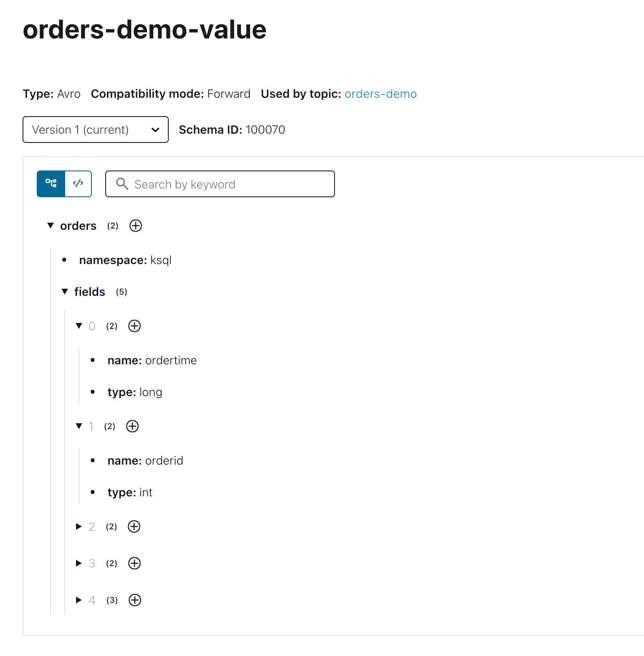
Task: Click the plus icon on field 3
Action: [x=134, y=563]
